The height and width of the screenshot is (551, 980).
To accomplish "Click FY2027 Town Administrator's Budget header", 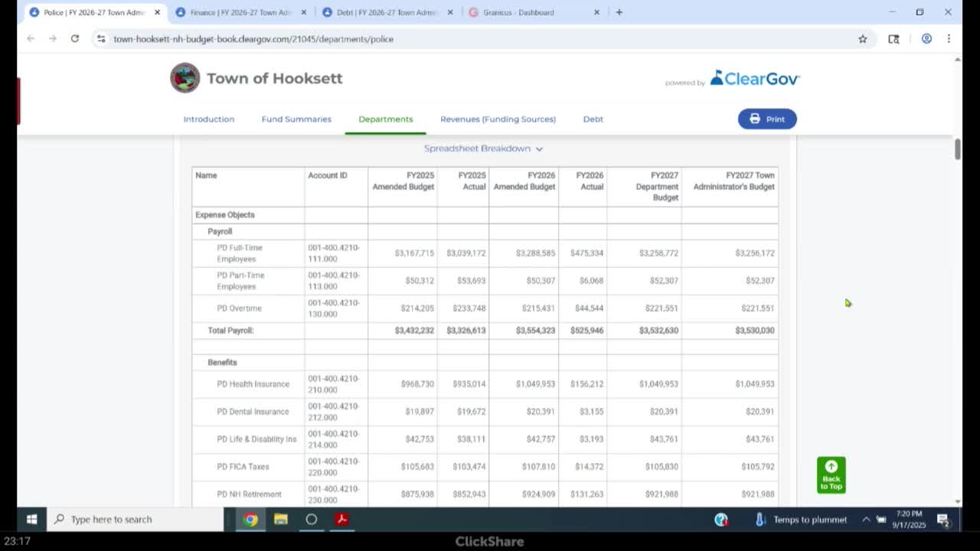I will (733, 181).
